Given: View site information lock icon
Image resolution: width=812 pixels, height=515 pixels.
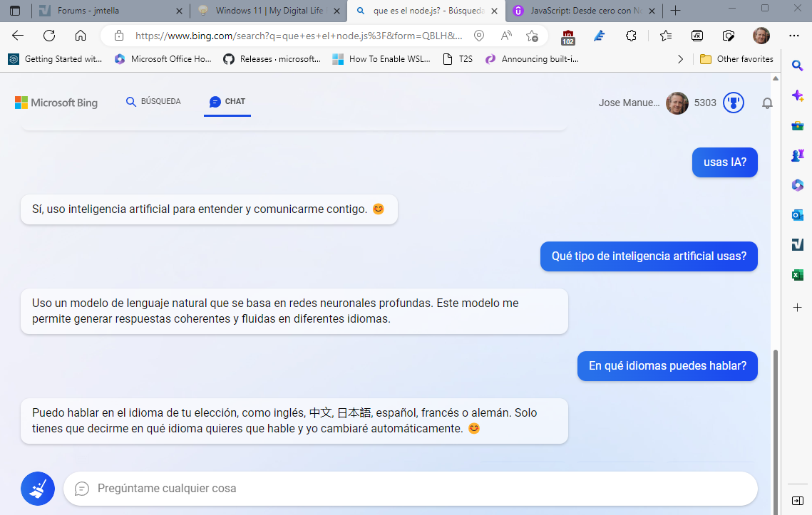Looking at the screenshot, I should pyautogui.click(x=118, y=36).
